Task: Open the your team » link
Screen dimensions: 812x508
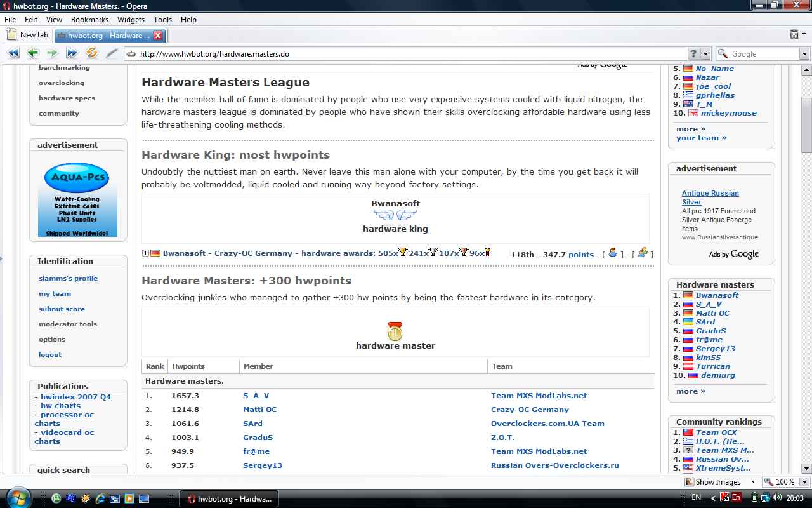Action: coord(702,138)
